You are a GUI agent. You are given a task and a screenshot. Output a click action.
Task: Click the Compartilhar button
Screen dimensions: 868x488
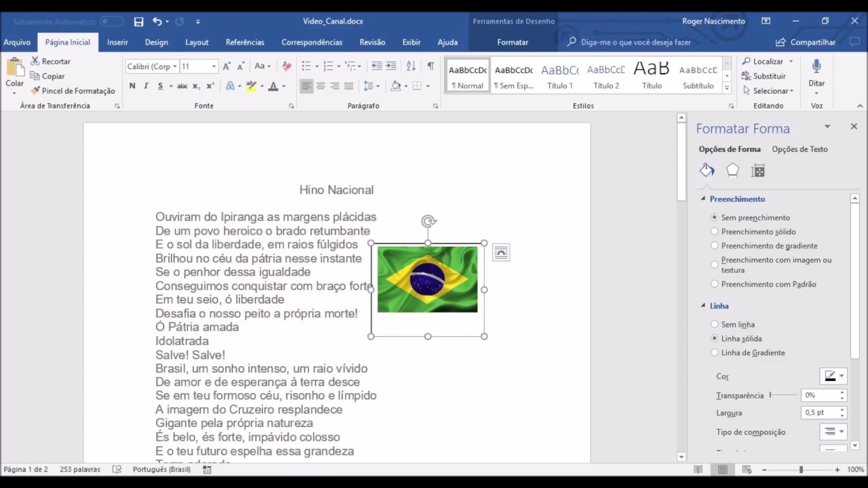point(806,42)
